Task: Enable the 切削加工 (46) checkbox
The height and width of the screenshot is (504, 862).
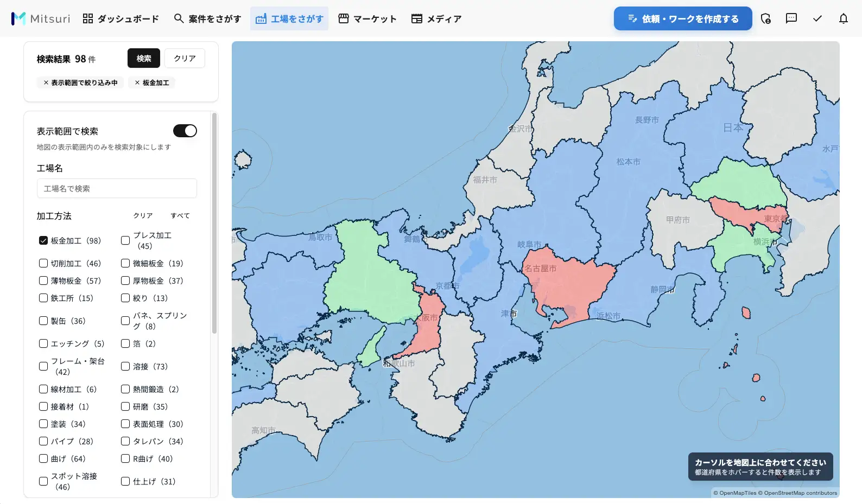Action: pyautogui.click(x=43, y=263)
